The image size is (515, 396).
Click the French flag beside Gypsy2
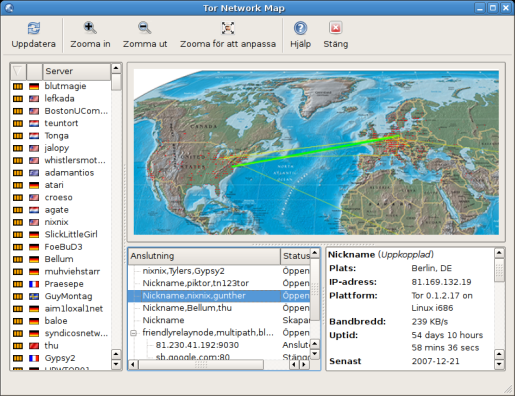[34, 358]
